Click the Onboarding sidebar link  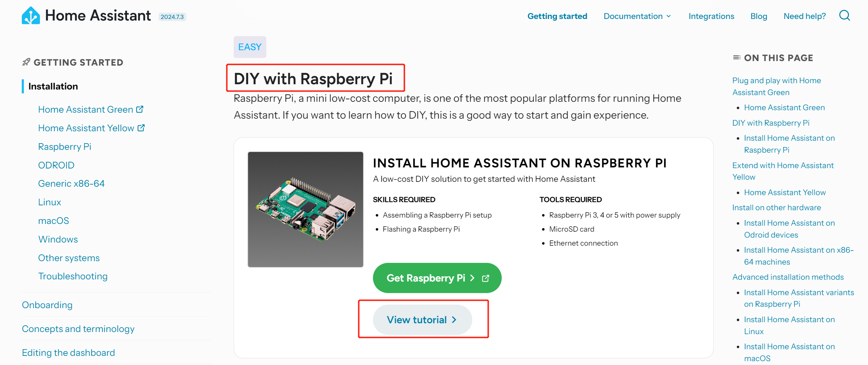click(x=47, y=305)
